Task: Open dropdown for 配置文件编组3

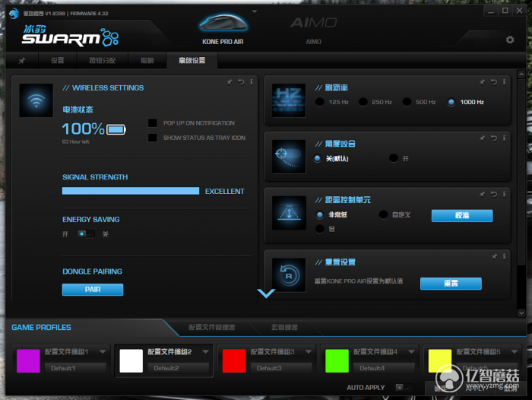Action: [308, 352]
